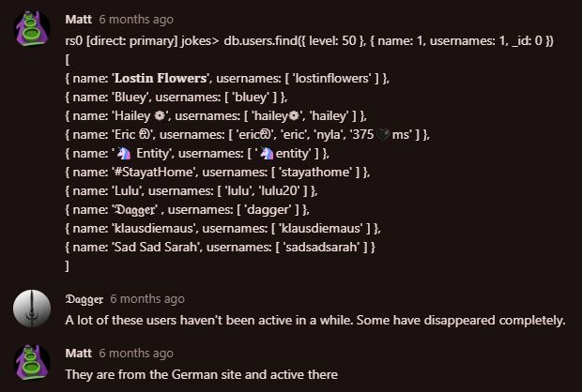The width and height of the screenshot is (582, 392).
Task: Click Dagger's round sword avatar
Action: pos(32,309)
